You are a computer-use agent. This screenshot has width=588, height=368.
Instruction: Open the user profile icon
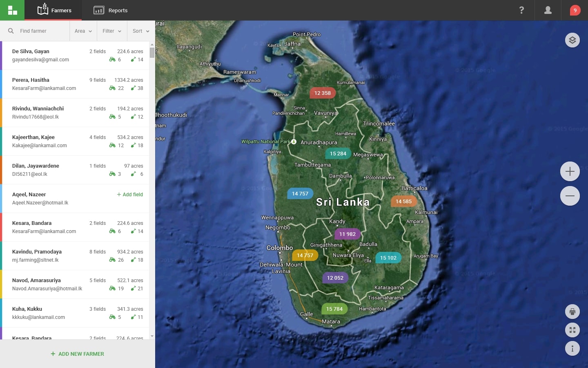(x=548, y=10)
